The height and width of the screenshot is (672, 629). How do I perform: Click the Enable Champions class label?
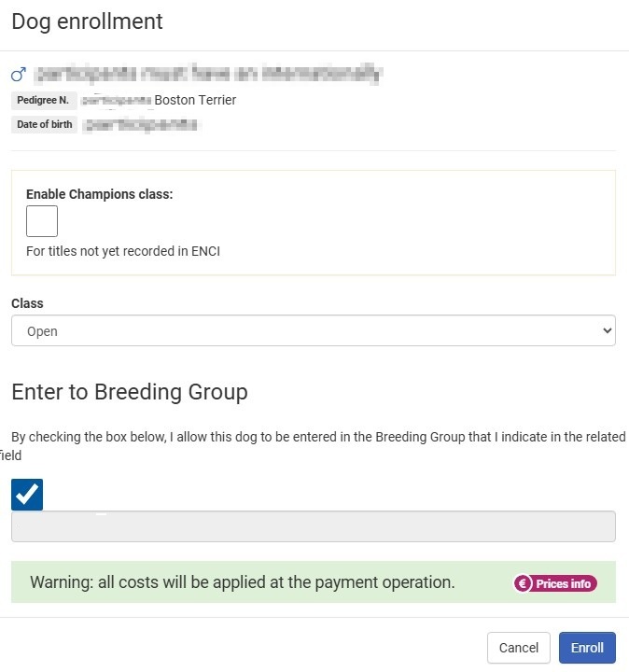click(x=100, y=194)
